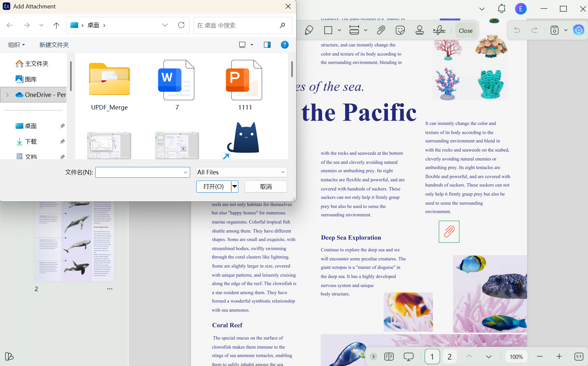Screen dimensions: 588x366
Task: Select the rectangle shape tool
Action: pyautogui.click(x=328, y=30)
